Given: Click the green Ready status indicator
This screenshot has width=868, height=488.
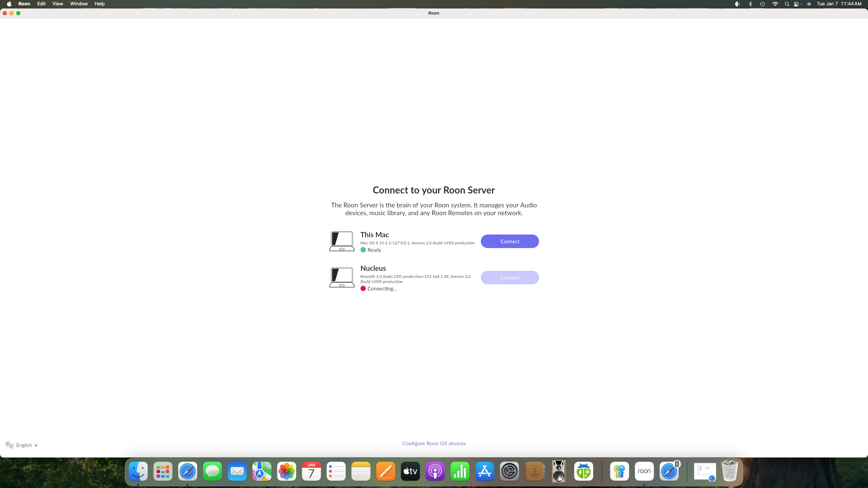Looking at the screenshot, I should pos(363,250).
